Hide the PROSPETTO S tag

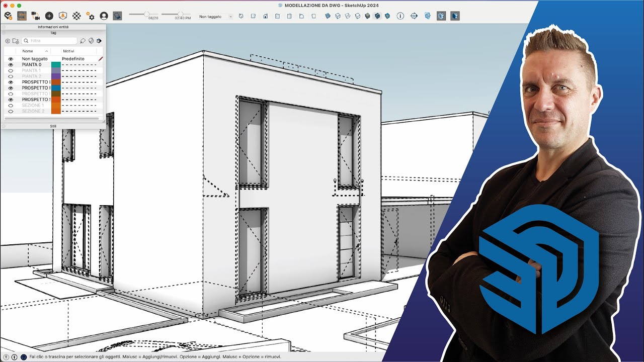pos(11,100)
